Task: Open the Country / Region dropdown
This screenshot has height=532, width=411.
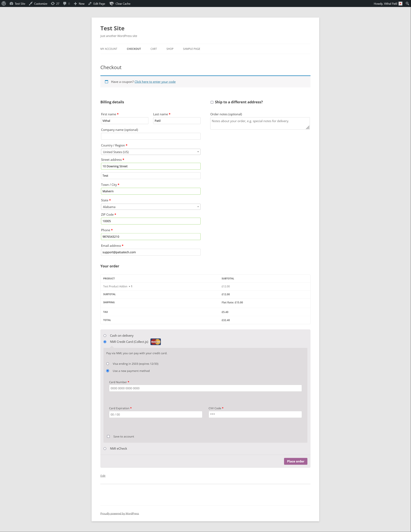Action: coord(150,152)
